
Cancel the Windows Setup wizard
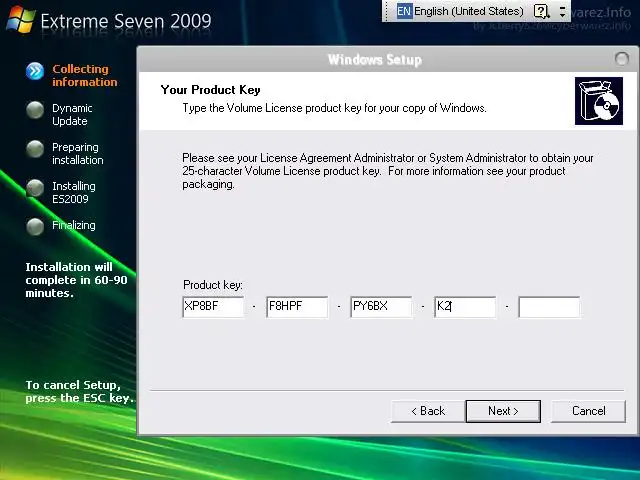tap(588, 411)
